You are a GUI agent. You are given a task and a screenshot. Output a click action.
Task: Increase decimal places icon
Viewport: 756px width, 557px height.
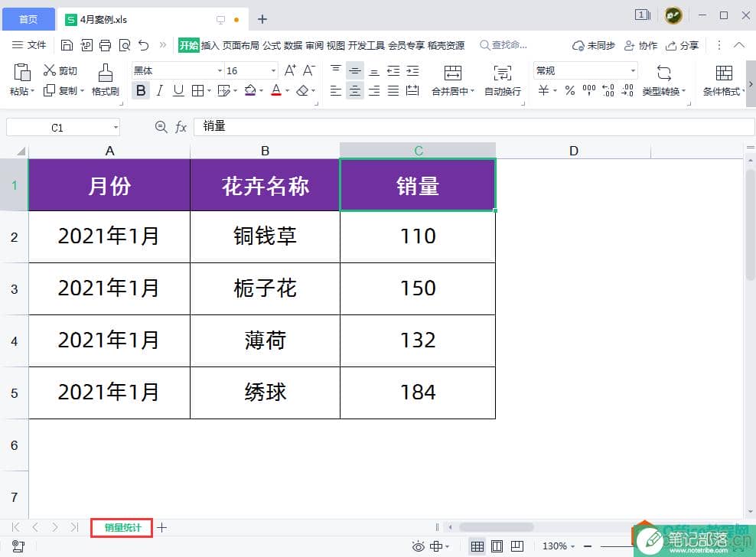click(608, 90)
